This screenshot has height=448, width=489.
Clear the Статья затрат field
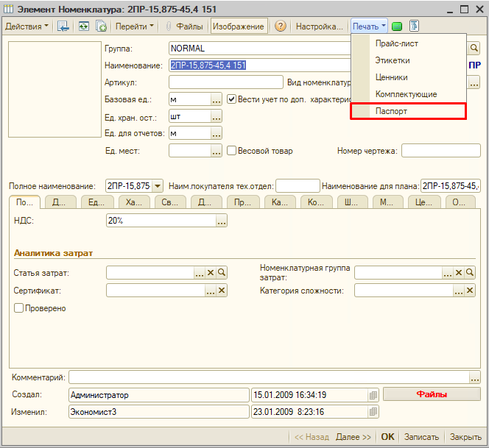tap(211, 273)
